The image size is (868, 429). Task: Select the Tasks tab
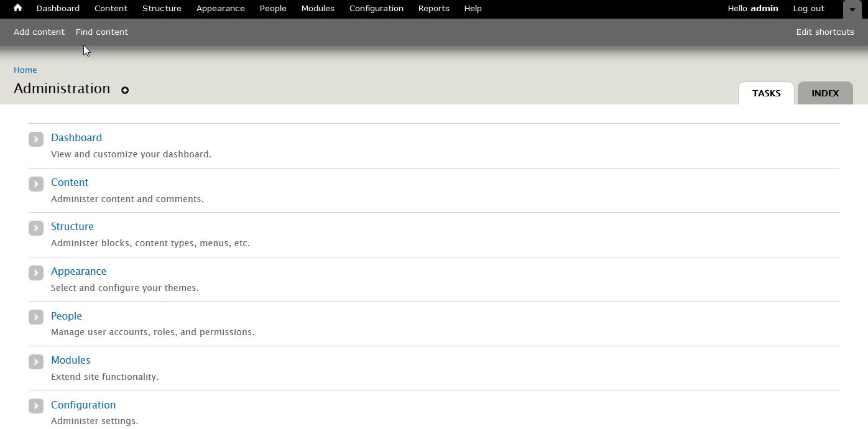(x=766, y=93)
